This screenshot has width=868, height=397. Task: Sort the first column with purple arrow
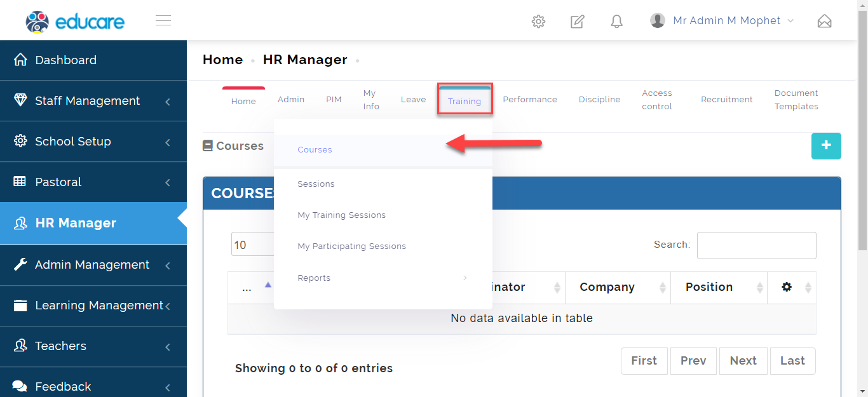pyautogui.click(x=268, y=285)
